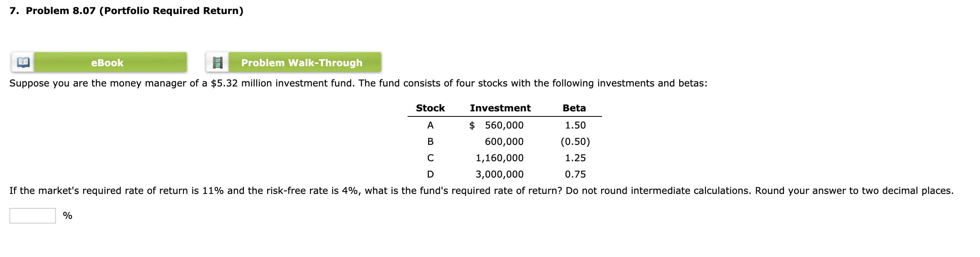Click the Beta column header
980x257 pixels.
[x=574, y=108]
